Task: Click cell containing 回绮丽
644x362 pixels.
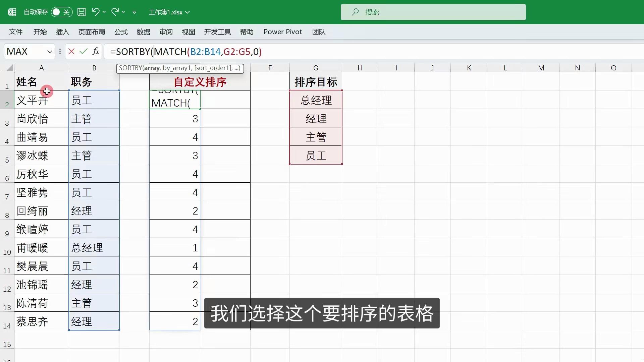Action: click(x=42, y=210)
